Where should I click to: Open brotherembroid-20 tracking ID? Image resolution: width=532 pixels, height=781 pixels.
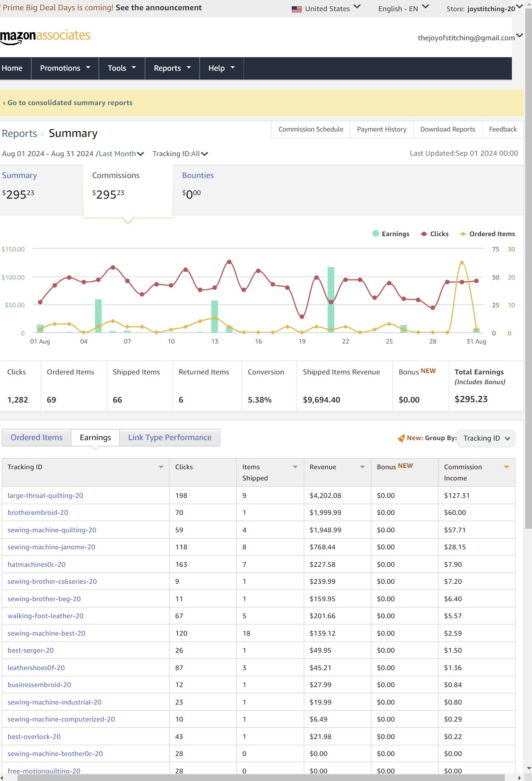(38, 513)
